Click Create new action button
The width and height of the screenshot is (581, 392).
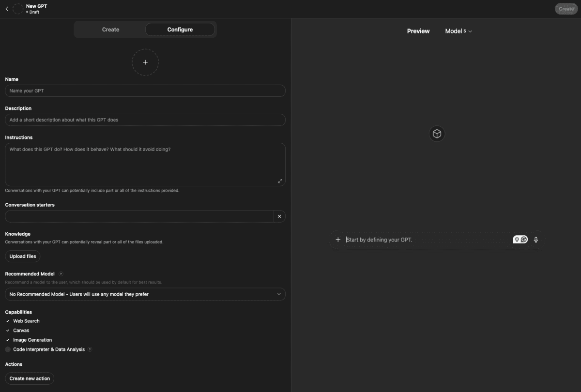(30, 378)
